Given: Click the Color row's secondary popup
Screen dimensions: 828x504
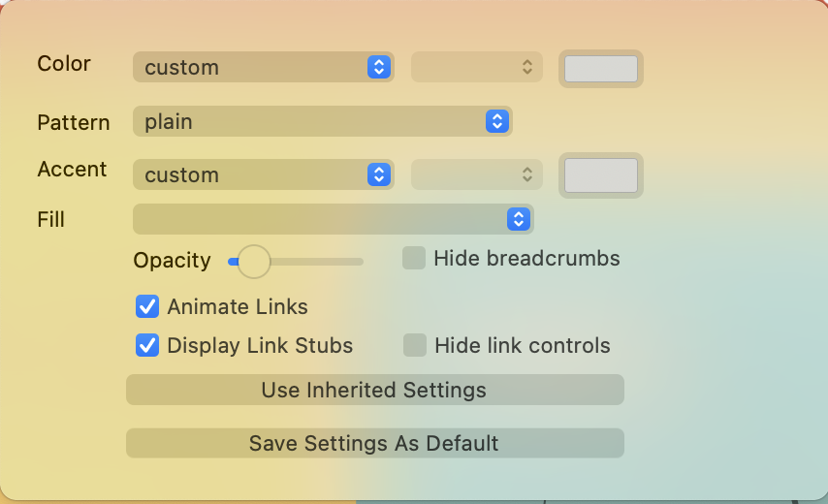Looking at the screenshot, I should click(x=476, y=67).
